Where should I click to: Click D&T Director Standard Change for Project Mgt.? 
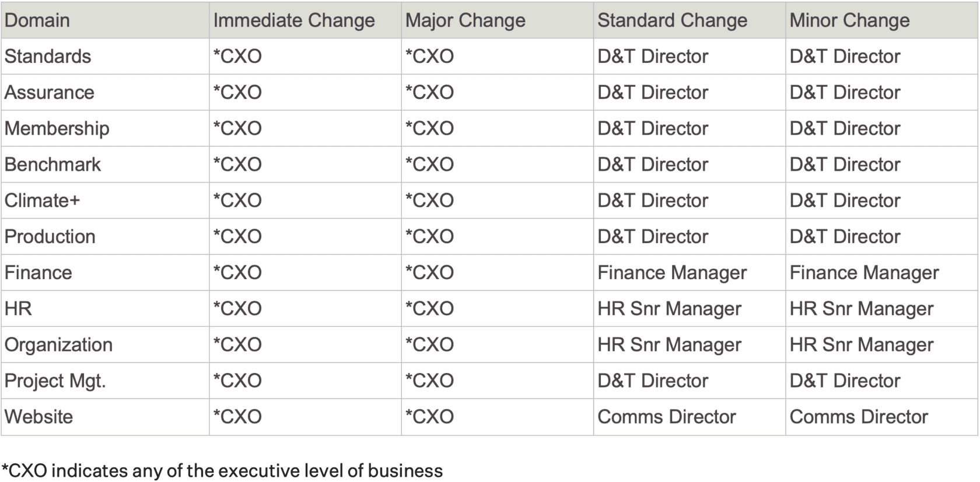click(x=653, y=381)
